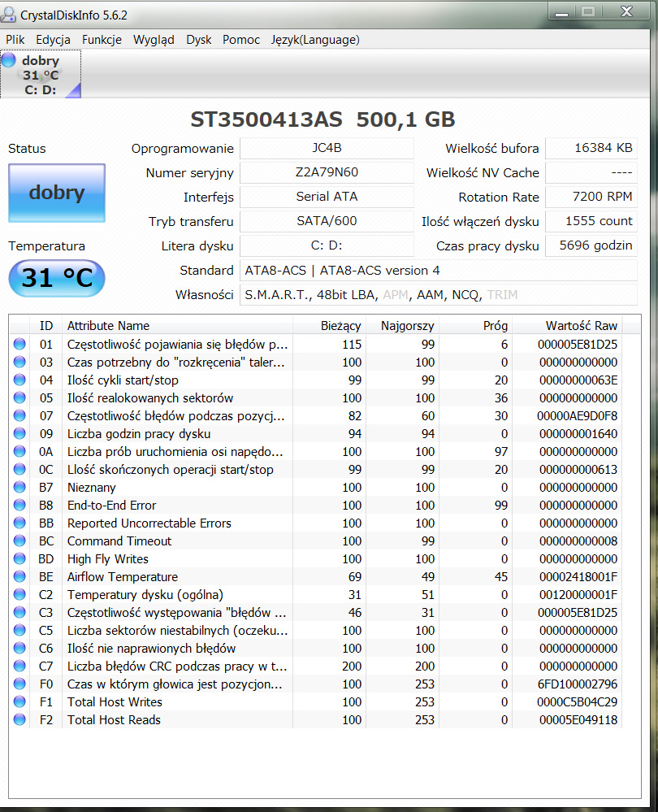Viewport: 658px width, 812px height.
Task: Click the CrystalDiskInfo app icon in title bar
Action: pyautogui.click(x=8, y=15)
